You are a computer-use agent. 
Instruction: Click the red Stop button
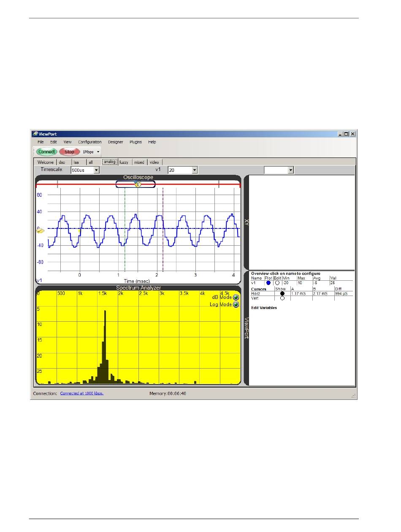(x=69, y=152)
